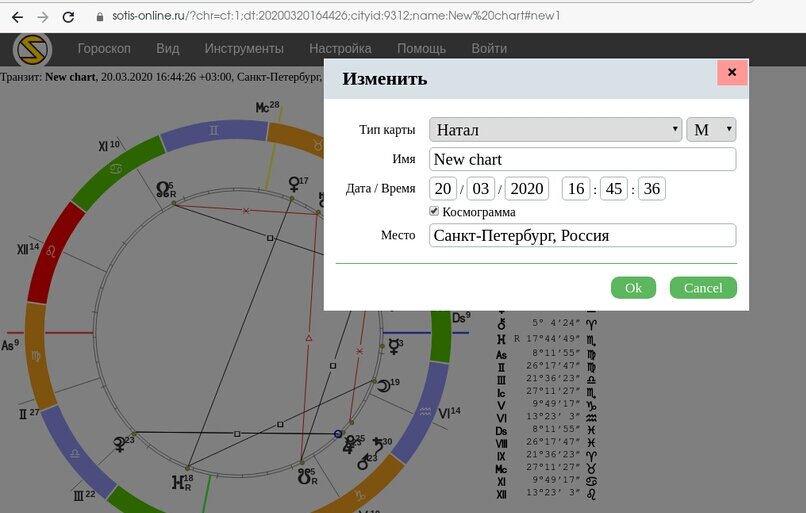Click table value 5° 4'24" in Chiron row
Screen dimensions: 806x513
(556, 323)
